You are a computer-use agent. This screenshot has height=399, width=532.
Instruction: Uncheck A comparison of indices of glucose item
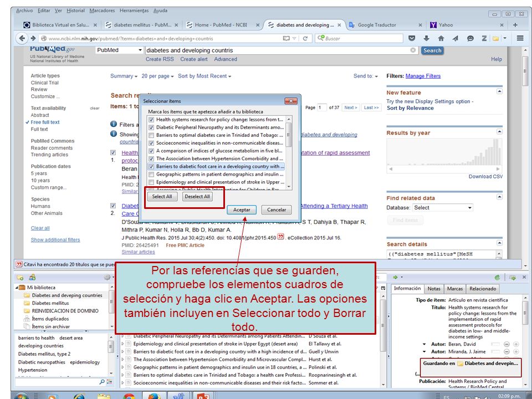click(151, 151)
